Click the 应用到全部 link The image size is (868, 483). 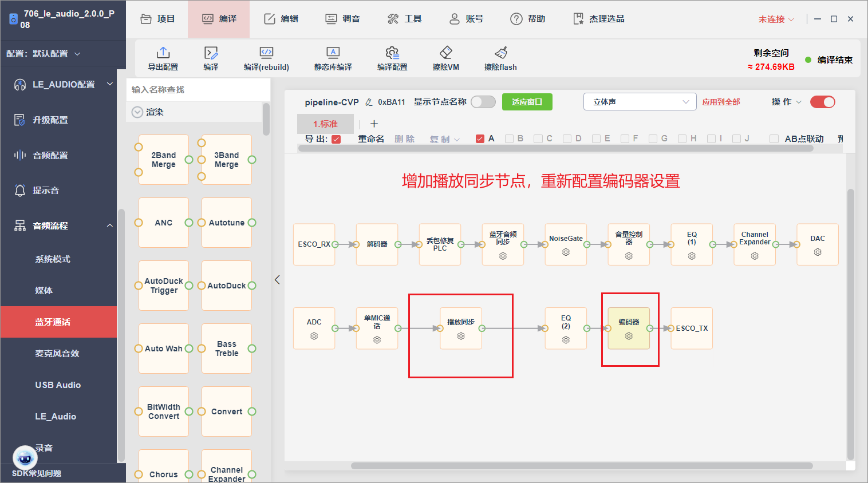(721, 102)
